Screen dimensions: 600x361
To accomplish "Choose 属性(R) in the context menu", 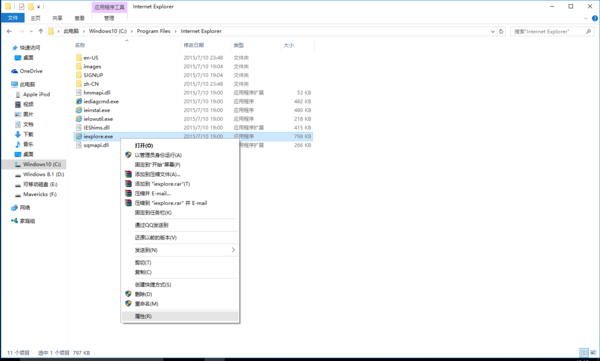I will click(180, 316).
